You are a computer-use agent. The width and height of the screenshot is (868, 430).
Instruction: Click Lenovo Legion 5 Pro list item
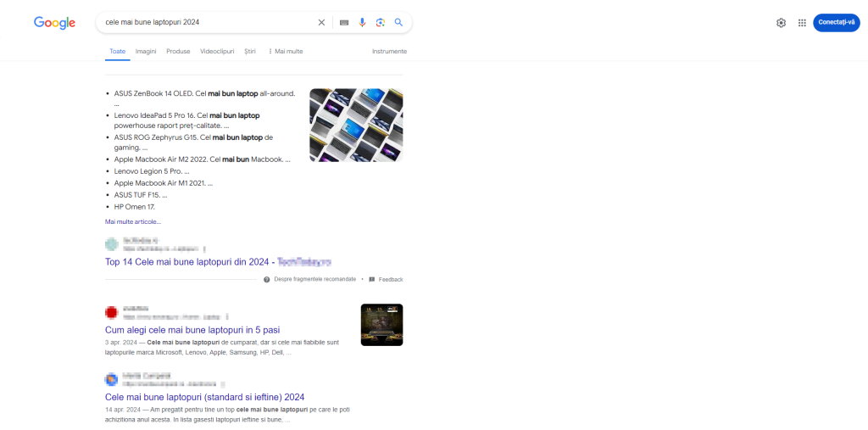tap(152, 171)
